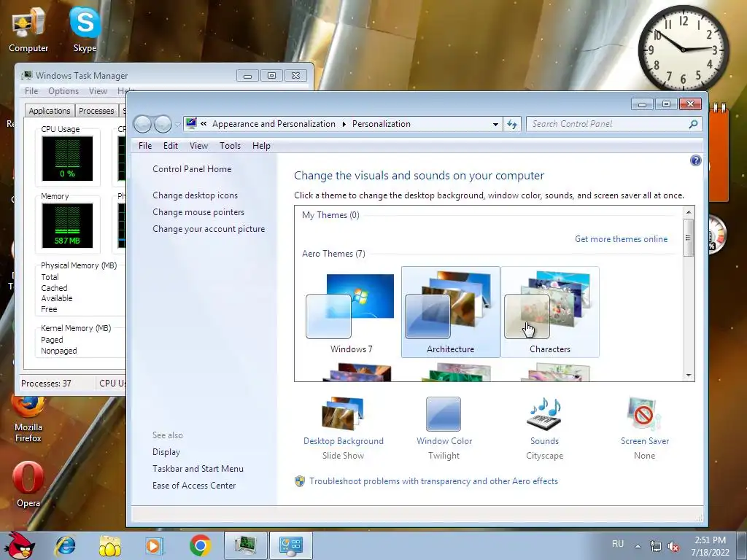Click the Control Panel taskbar button
Viewport: 747px width, 560px height.
point(291,545)
